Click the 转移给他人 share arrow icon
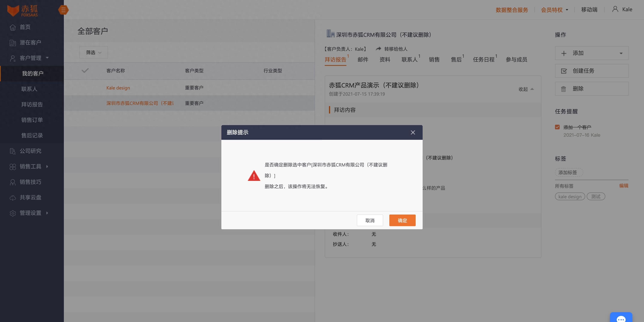 (x=378, y=49)
